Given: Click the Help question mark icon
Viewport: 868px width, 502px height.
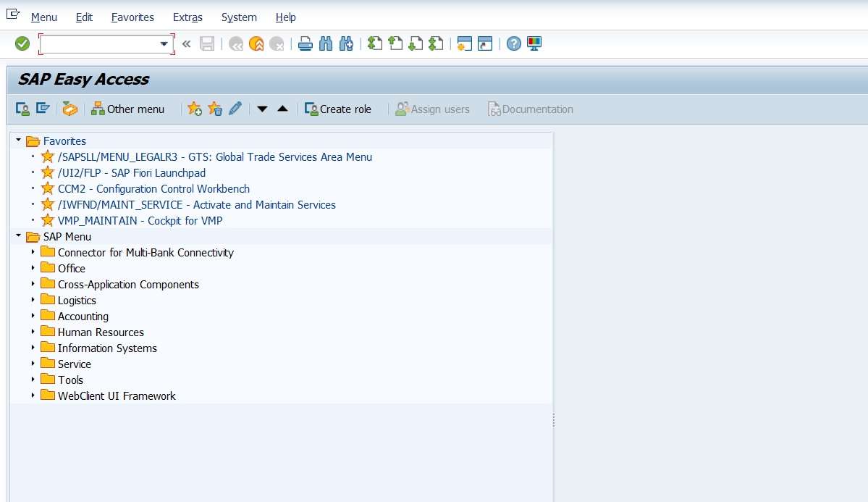Looking at the screenshot, I should point(514,43).
